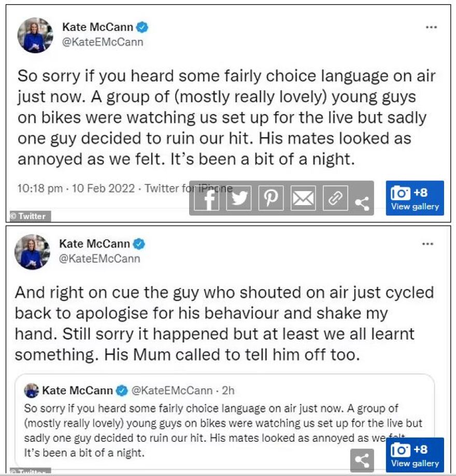The width and height of the screenshot is (456, 476).
Task: Click the small avatar in the quoted tweet
Action: 32,390
